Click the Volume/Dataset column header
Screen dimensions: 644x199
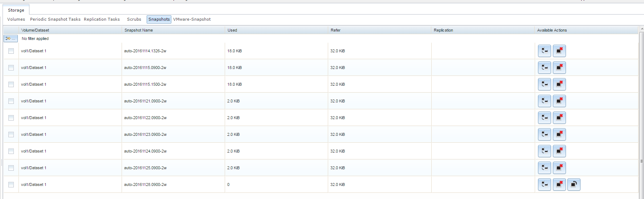coord(35,30)
